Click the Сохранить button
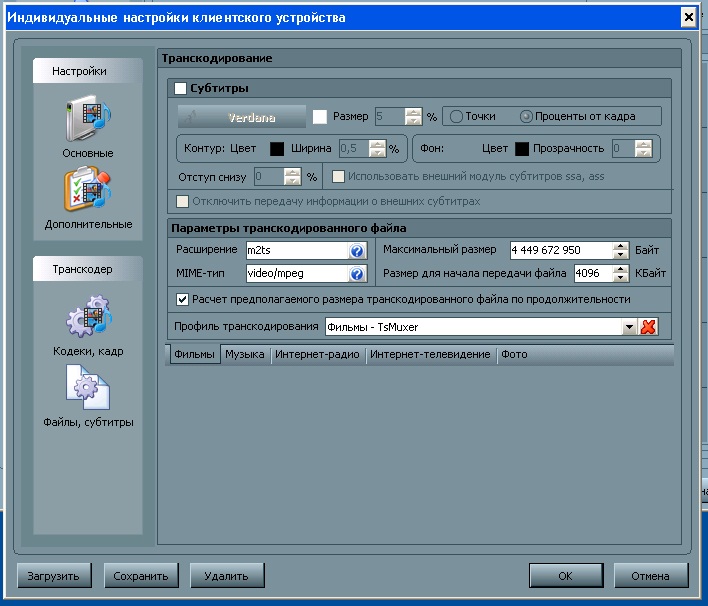 click(141, 576)
